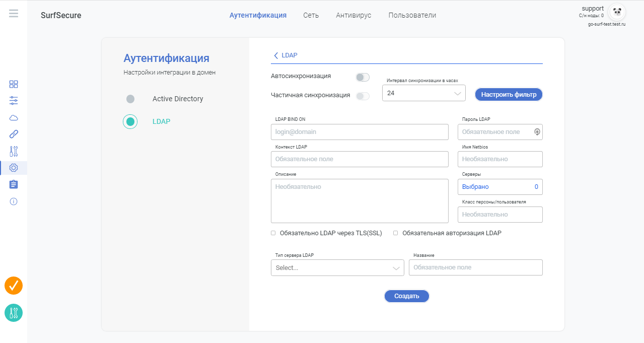Open the info icon in sidebar
The height and width of the screenshot is (343, 644).
(x=14, y=201)
